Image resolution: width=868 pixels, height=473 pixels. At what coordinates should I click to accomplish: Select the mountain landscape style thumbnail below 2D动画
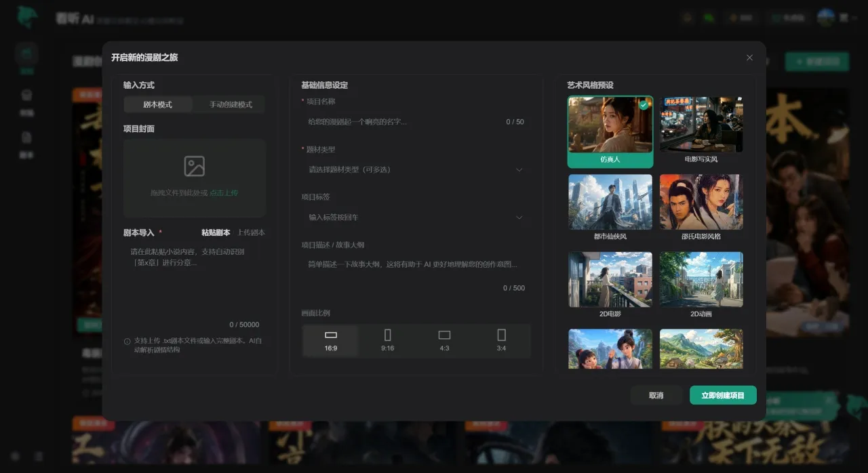(x=701, y=349)
